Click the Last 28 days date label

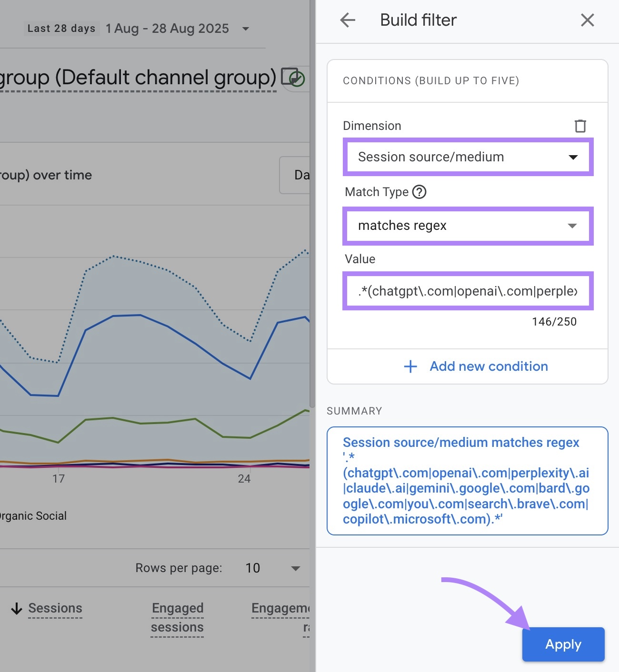(x=61, y=29)
